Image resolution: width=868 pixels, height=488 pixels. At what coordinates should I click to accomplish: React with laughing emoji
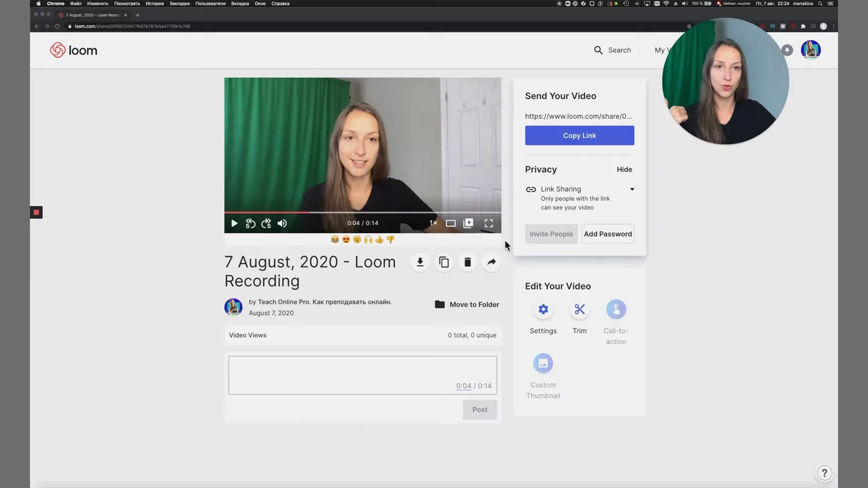point(335,239)
